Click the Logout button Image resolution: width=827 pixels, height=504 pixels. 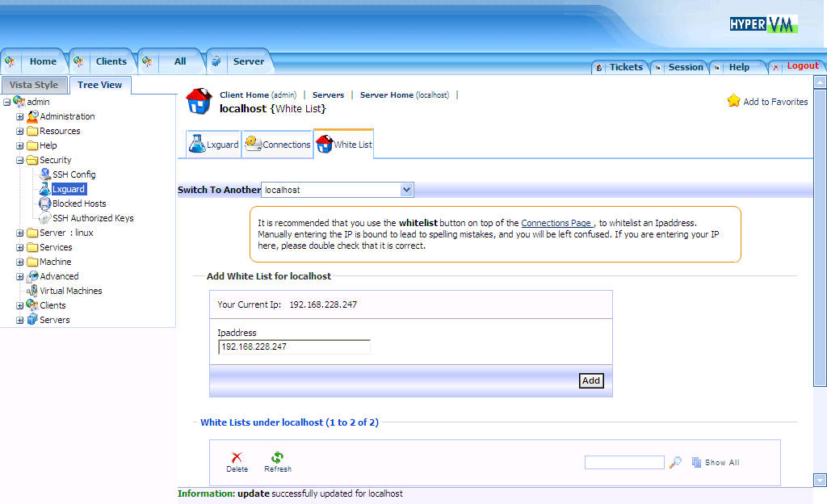[802, 66]
